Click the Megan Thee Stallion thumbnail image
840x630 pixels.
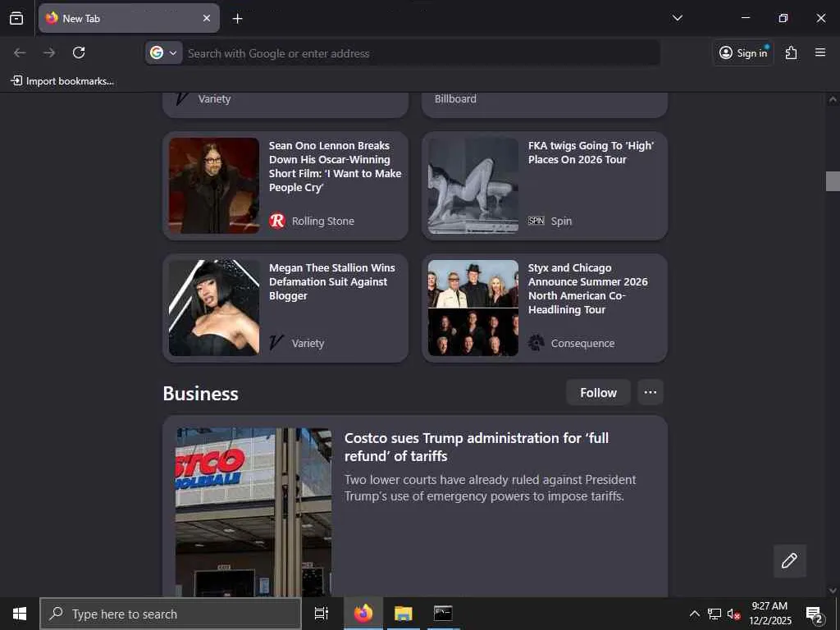(x=214, y=308)
